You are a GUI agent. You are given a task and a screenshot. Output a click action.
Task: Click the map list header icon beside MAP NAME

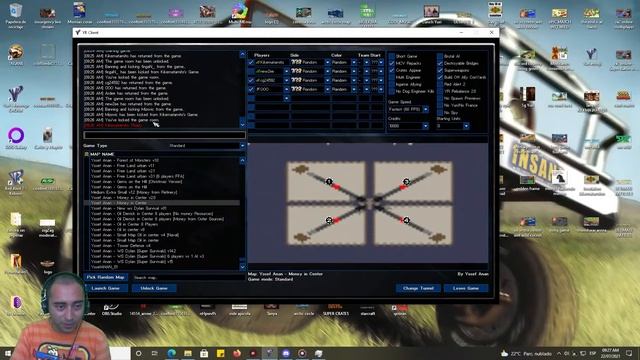(87, 154)
